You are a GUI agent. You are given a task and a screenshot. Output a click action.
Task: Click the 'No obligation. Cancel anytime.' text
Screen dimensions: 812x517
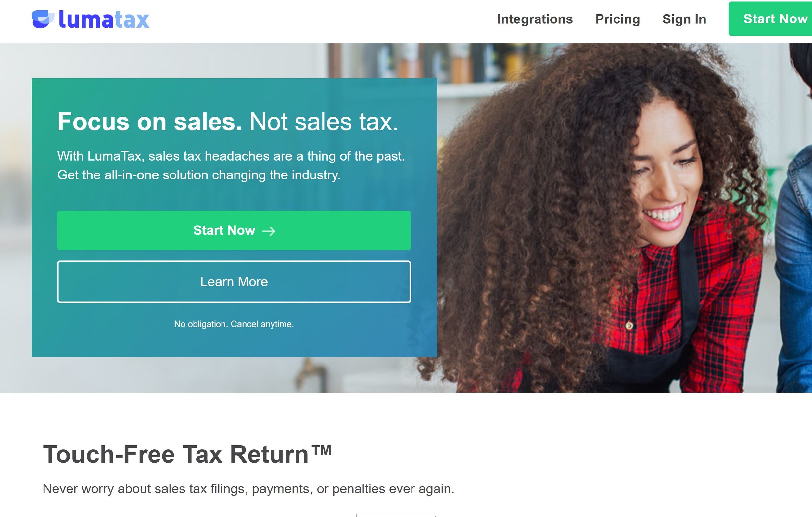pos(234,324)
